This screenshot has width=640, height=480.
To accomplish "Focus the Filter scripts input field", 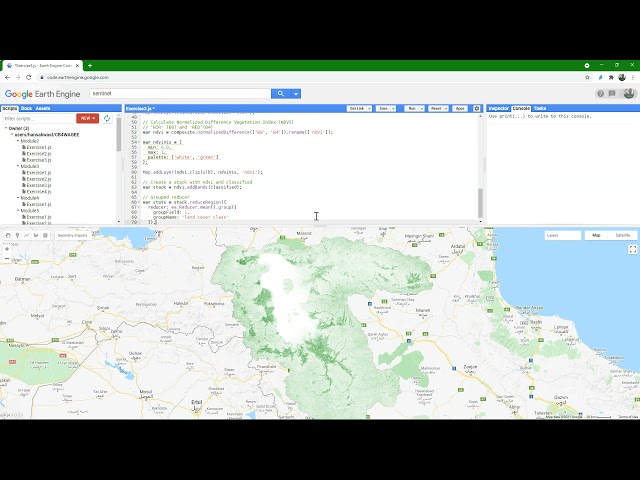I will (x=39, y=118).
